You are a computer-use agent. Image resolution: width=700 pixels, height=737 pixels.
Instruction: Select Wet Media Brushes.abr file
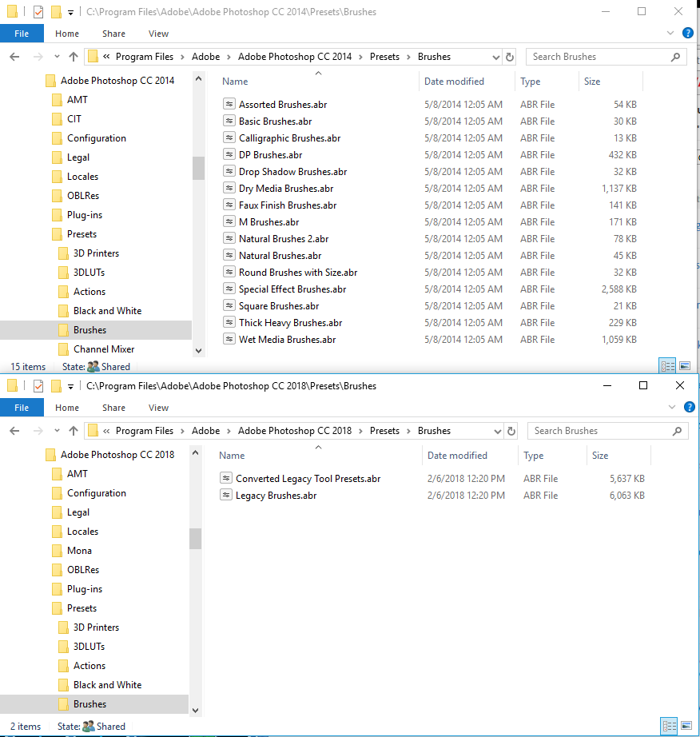(287, 340)
